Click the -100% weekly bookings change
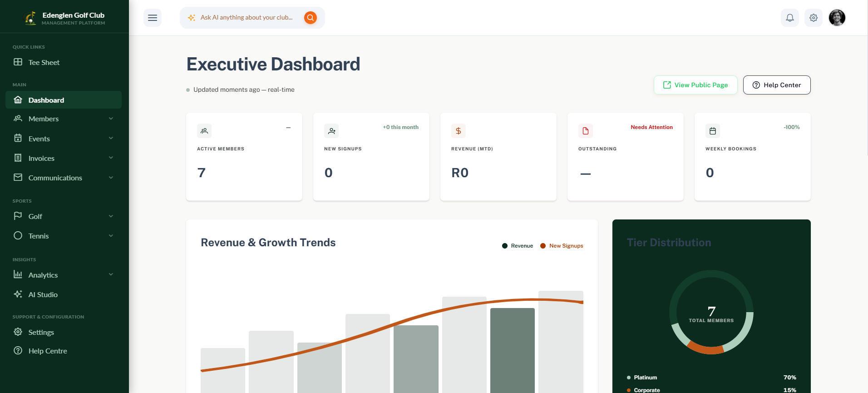The height and width of the screenshot is (393, 868). click(791, 127)
